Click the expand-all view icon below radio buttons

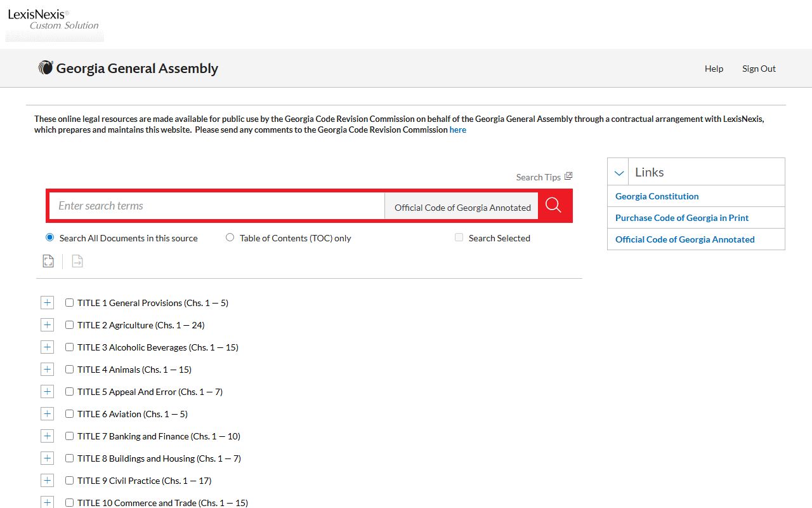(x=48, y=261)
